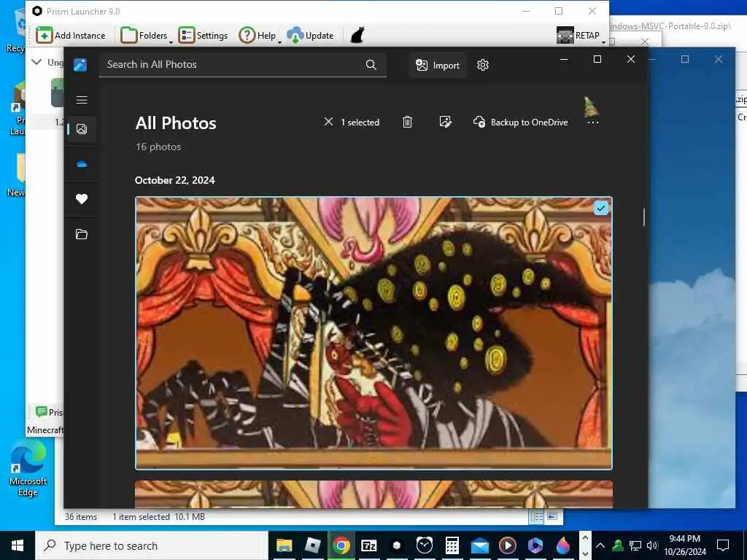Screen dimensions: 747x560
Task: Open the selected October 22 photo thumbnail
Action: pos(373,332)
